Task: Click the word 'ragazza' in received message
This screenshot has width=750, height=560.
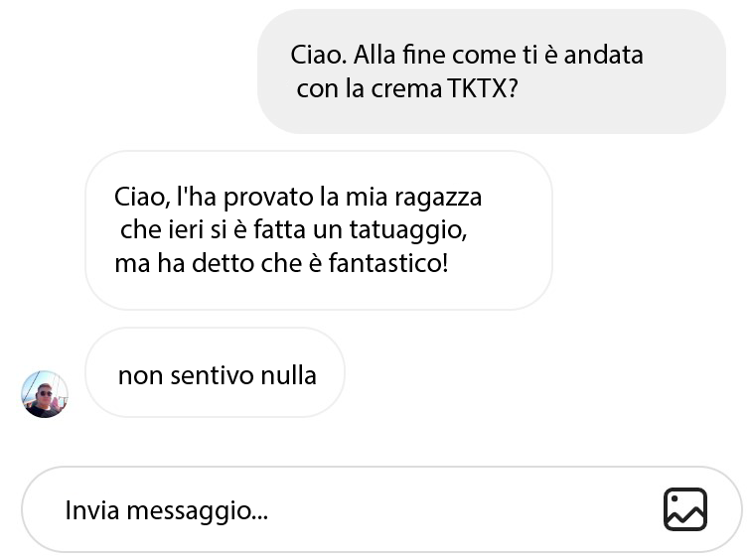Action: [438, 198]
